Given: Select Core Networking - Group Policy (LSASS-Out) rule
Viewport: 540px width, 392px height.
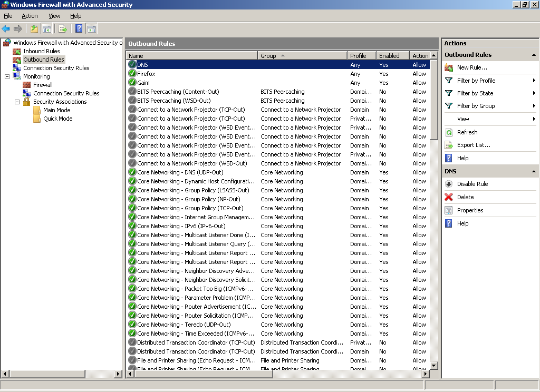Looking at the screenshot, I should pyautogui.click(x=278, y=190).
